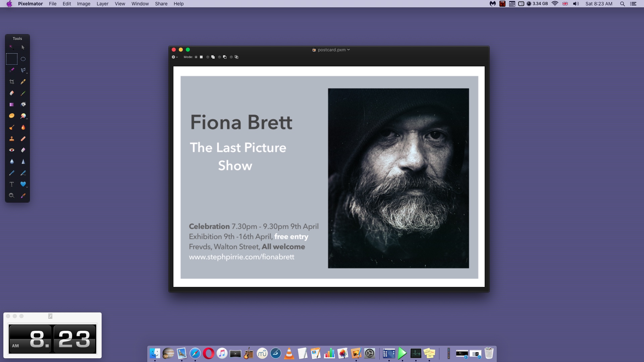Screen dimensions: 644x362
Task: Select the Crop tool
Action: [x=12, y=82]
